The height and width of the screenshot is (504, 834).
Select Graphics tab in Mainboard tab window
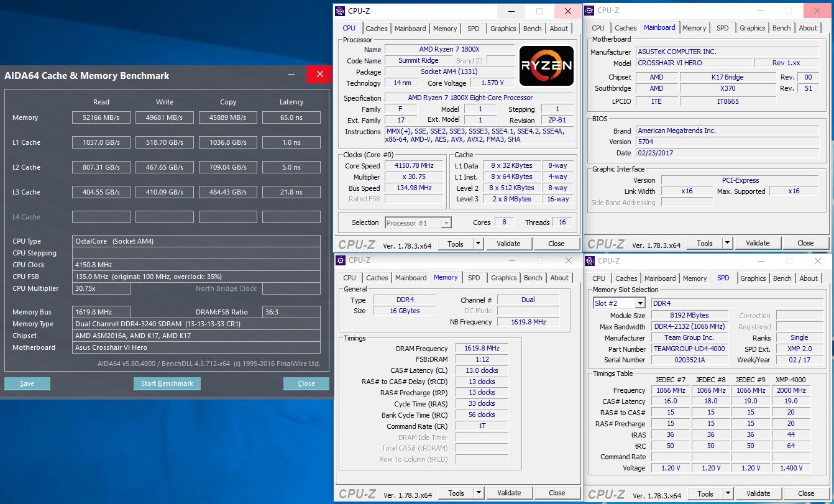coord(753,28)
